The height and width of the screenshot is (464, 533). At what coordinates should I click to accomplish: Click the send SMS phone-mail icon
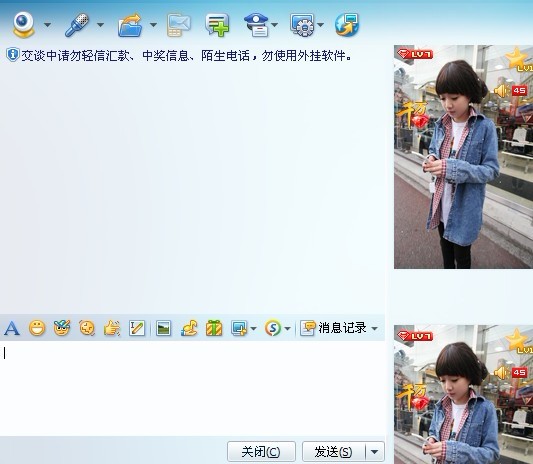[x=179, y=25]
